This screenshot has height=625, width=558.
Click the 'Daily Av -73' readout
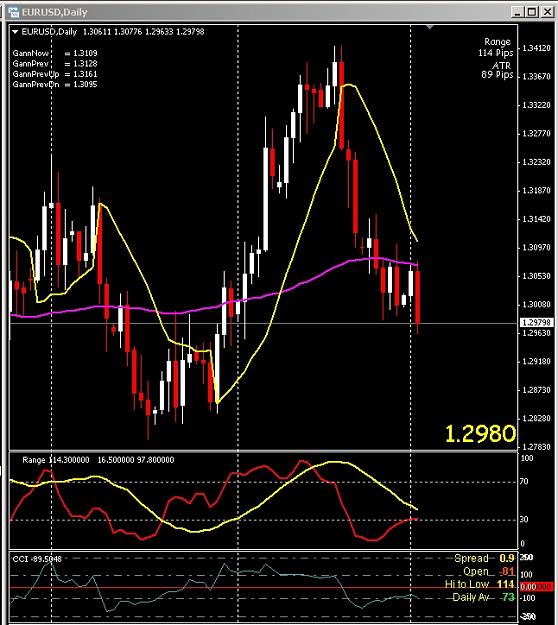[483, 597]
